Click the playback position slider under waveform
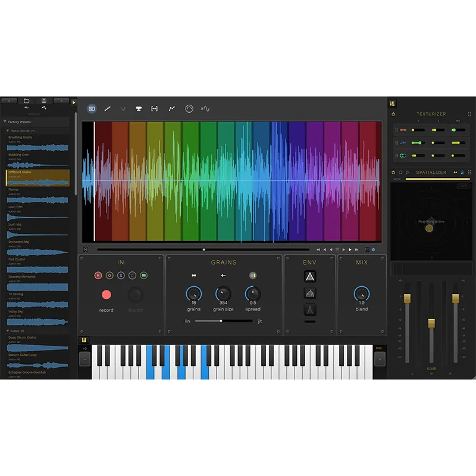476x476 pixels. pos(203,249)
